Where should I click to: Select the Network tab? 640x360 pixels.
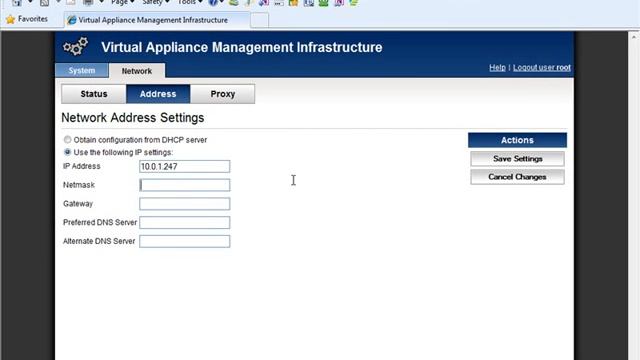(x=137, y=71)
